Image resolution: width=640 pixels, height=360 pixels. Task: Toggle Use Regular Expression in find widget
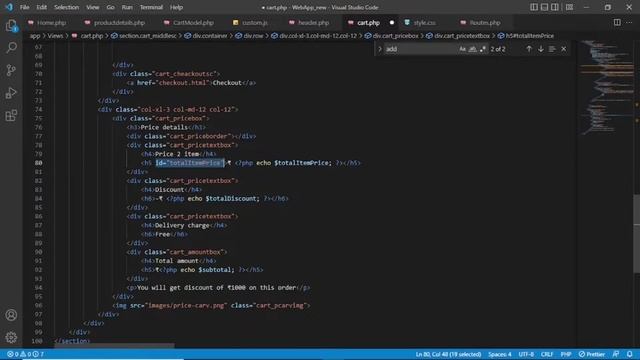tap(483, 49)
